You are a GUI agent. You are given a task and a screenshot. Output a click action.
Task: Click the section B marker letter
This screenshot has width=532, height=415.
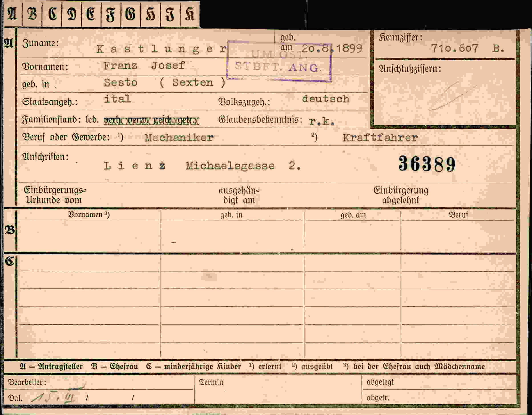tap(10, 230)
